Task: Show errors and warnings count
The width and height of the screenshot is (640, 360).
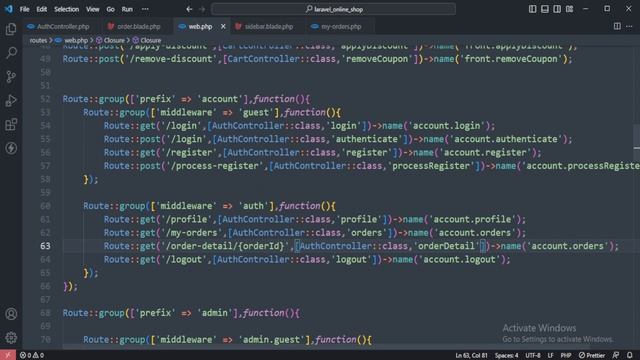Action: (x=32, y=355)
